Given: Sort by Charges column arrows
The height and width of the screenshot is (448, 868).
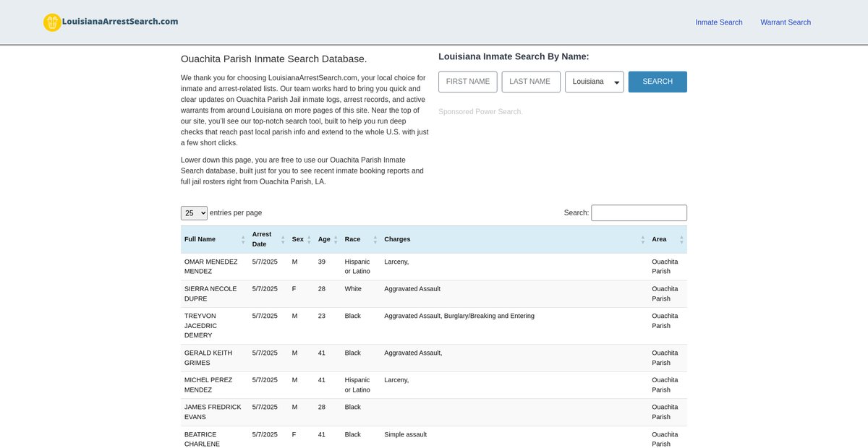Looking at the screenshot, I should pos(642,239).
